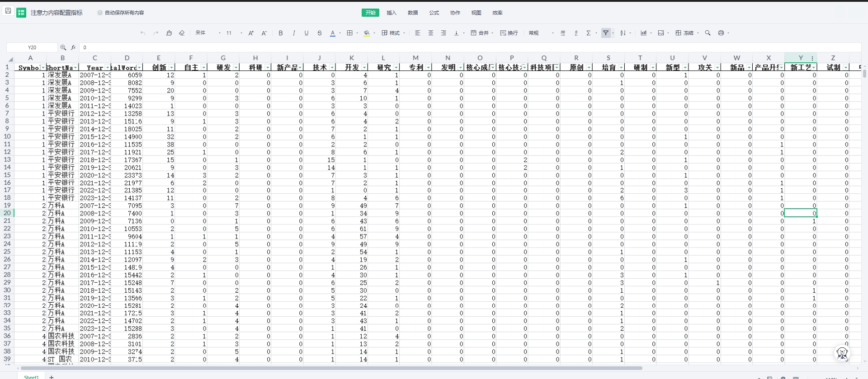This screenshot has height=379, width=868.
Task: Click the horizontal scrollbar thumb
Action: (331, 368)
